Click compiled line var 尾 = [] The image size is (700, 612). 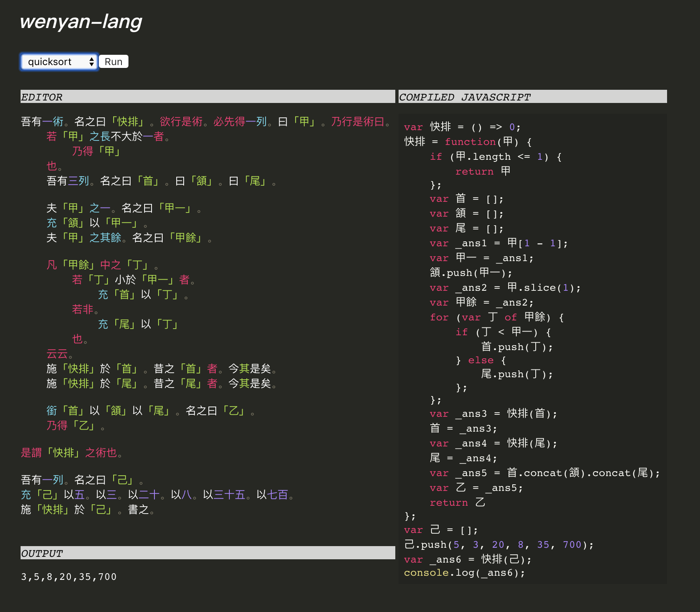tap(467, 229)
